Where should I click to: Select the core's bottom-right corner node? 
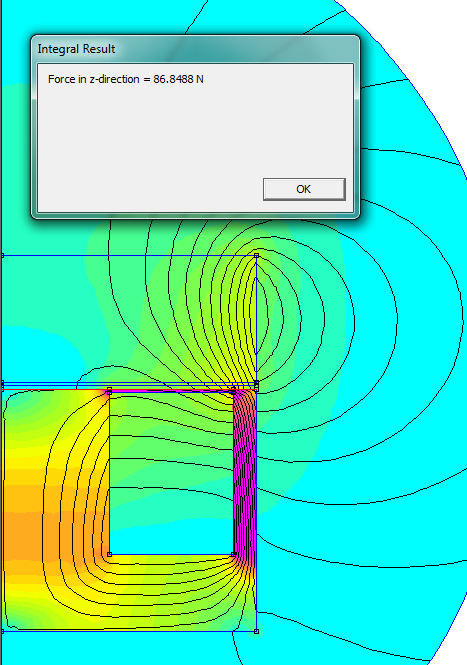pos(256,631)
